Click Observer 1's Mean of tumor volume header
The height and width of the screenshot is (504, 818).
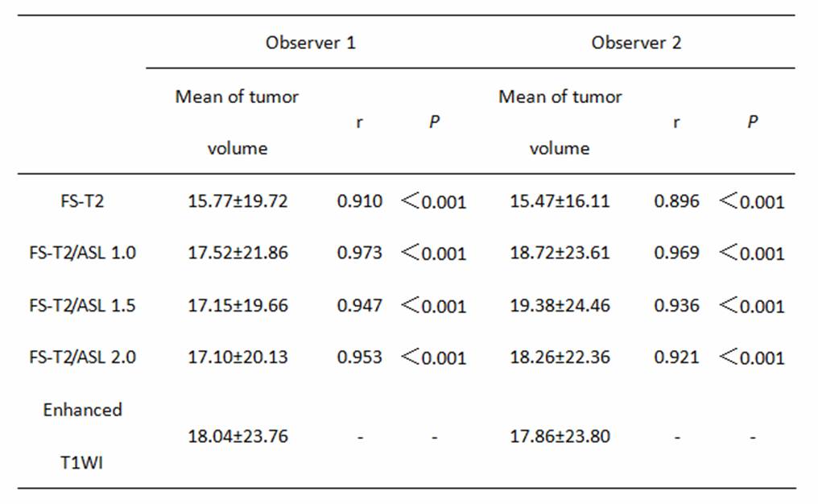pyautogui.click(x=238, y=122)
